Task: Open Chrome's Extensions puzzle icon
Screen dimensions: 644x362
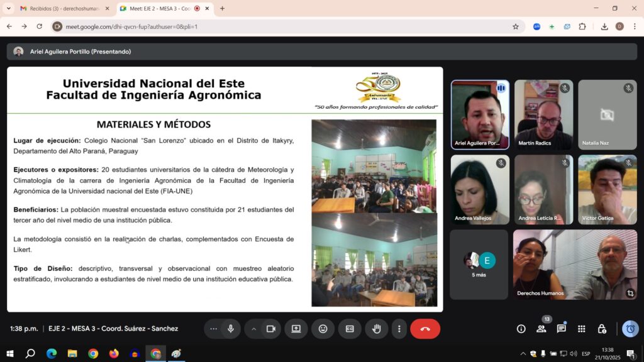Action: pyautogui.click(x=582, y=27)
